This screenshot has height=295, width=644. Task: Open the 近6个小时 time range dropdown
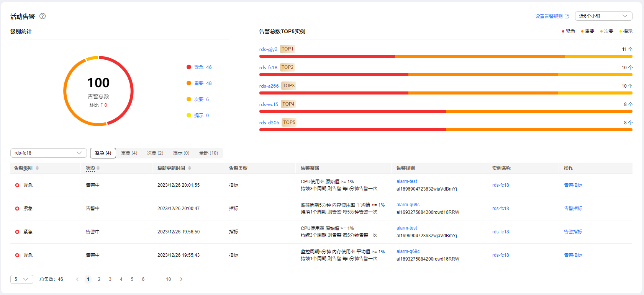pos(603,16)
